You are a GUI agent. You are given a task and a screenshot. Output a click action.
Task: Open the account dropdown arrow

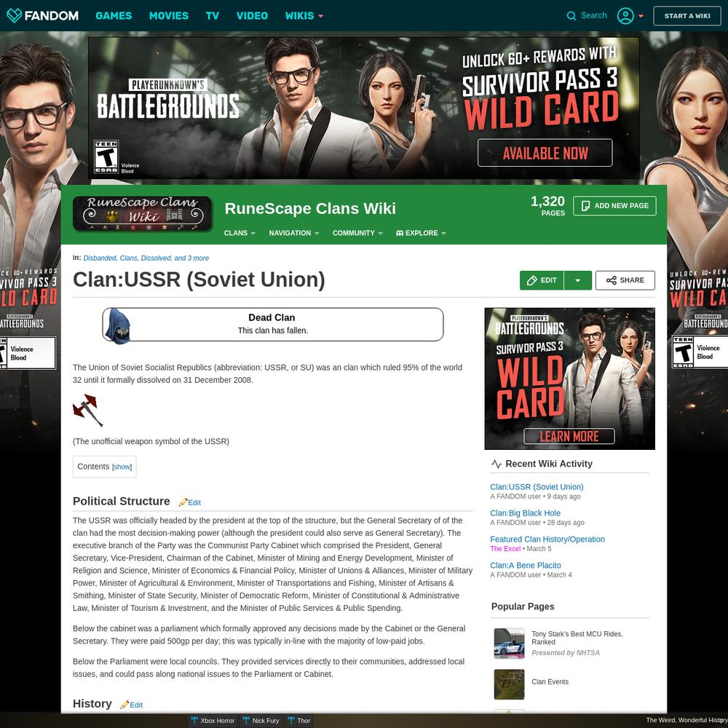(641, 16)
